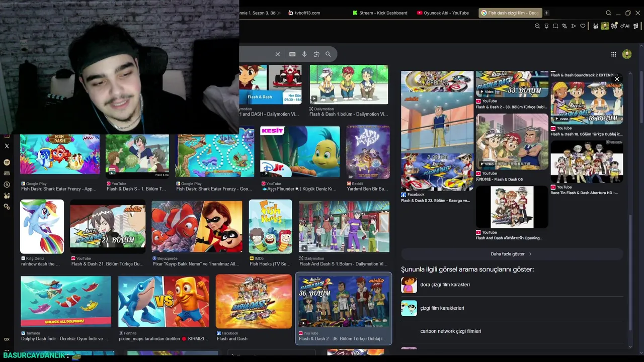Viewport: 644px width, 362px height.
Task: Add page to bookmarks with heart icon
Action: click(x=583, y=26)
